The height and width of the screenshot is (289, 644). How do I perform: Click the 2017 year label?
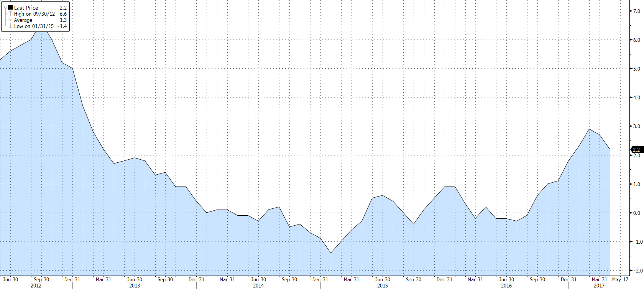599,286
